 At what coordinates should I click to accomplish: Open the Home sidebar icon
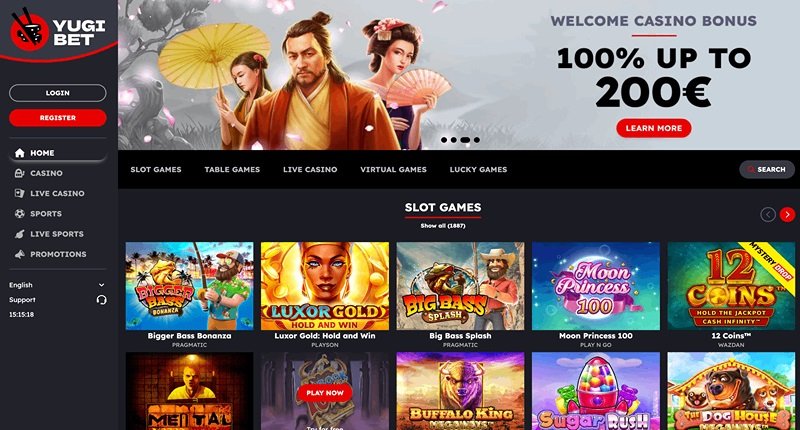(x=20, y=153)
